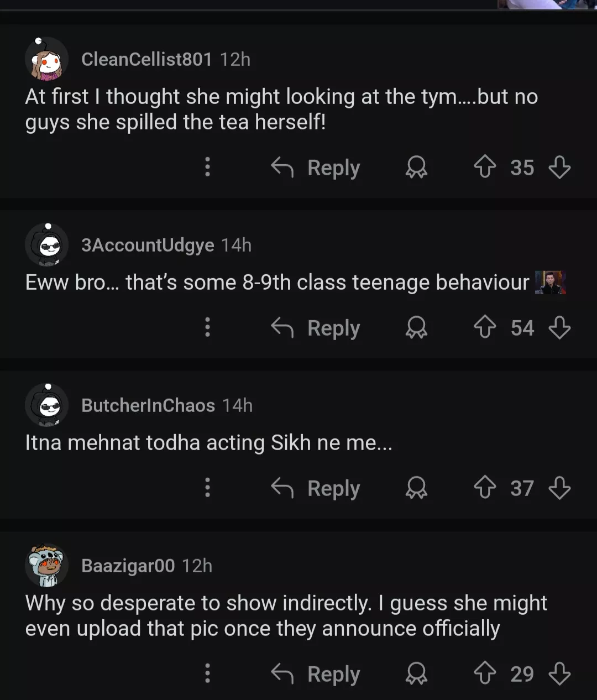
Task: Open options menu for CleanCellist801's comment
Action: pos(207,167)
